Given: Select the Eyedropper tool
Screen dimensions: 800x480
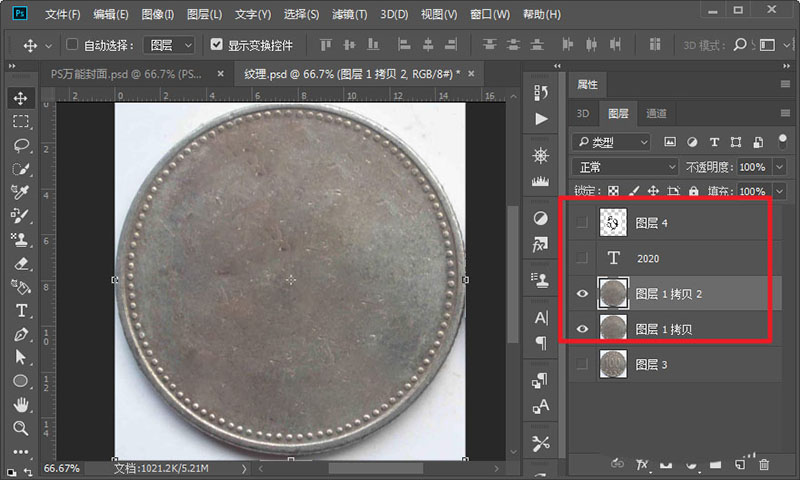Looking at the screenshot, I should click(20, 192).
